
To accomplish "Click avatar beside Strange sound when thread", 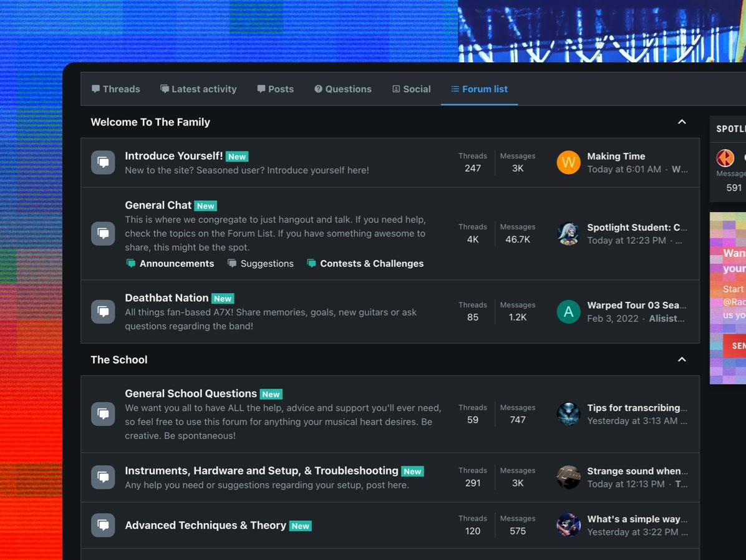I will (568, 477).
